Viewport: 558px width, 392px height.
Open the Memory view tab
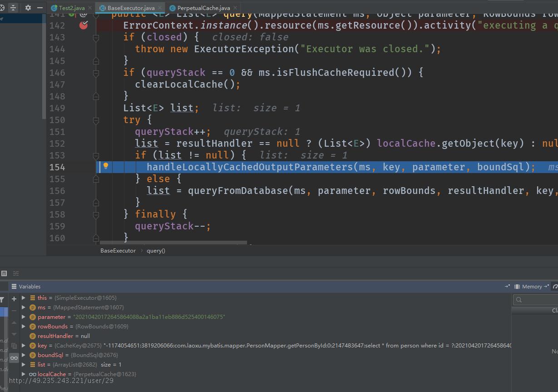click(x=532, y=287)
